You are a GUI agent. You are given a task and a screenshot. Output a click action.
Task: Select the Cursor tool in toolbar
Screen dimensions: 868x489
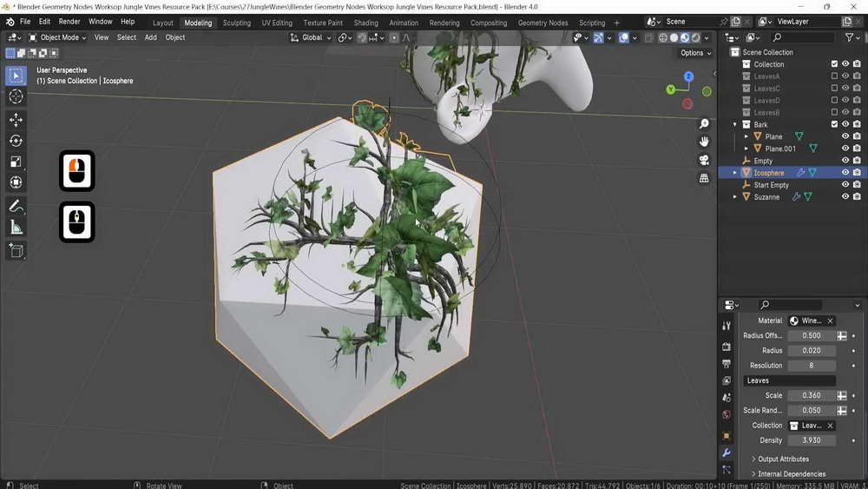(16, 96)
